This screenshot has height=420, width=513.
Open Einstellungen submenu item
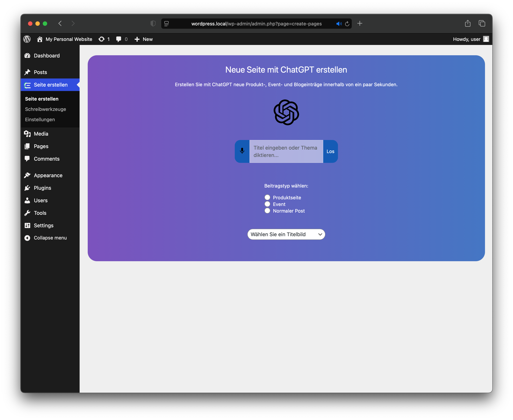click(40, 120)
